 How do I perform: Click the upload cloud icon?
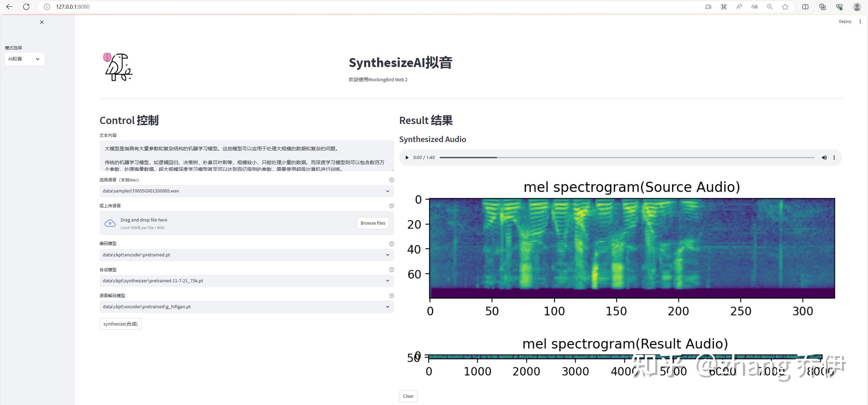110,223
